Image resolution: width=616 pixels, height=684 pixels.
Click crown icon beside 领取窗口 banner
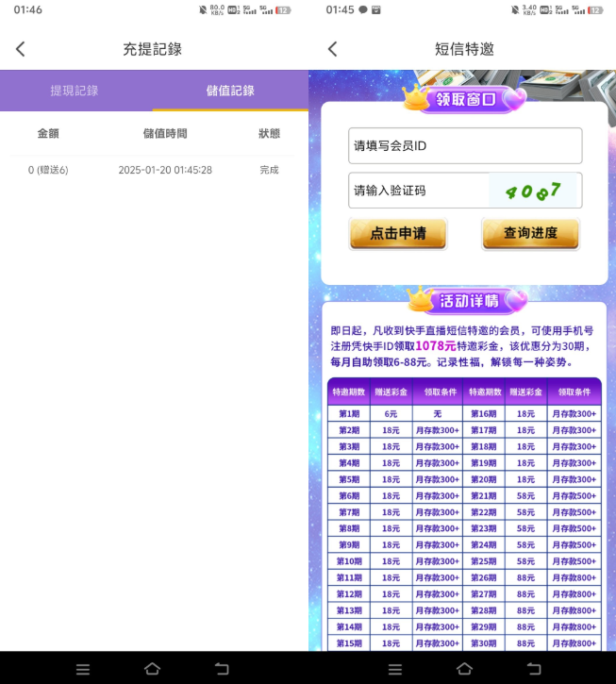416,95
